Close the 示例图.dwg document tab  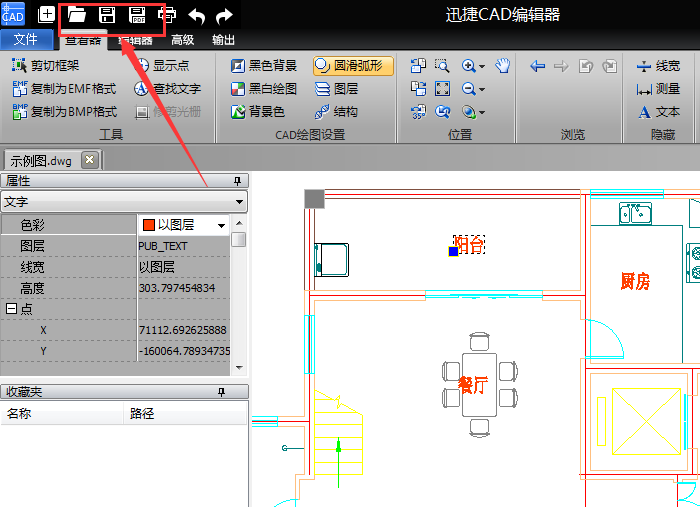pos(89,160)
